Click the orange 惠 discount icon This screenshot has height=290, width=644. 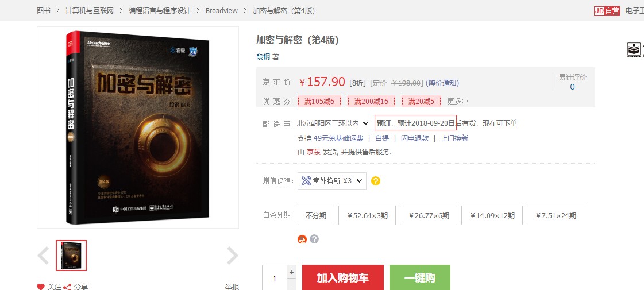coord(302,239)
